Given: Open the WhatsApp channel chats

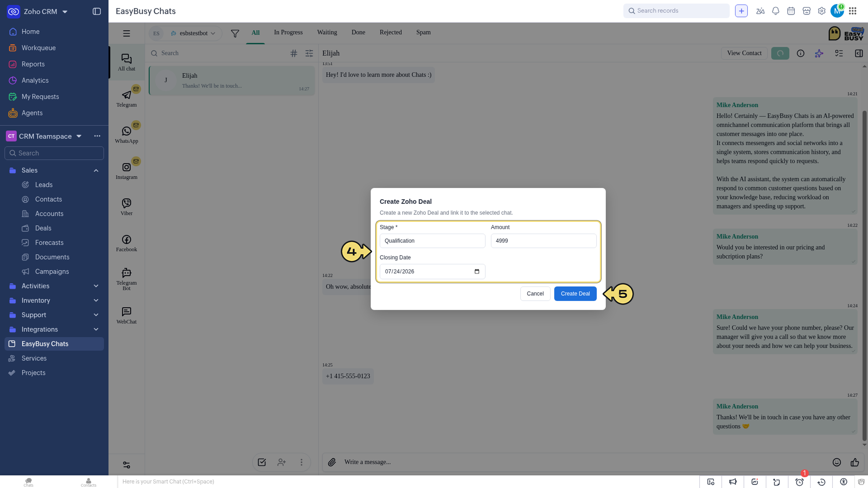Looking at the screenshot, I should point(127,135).
